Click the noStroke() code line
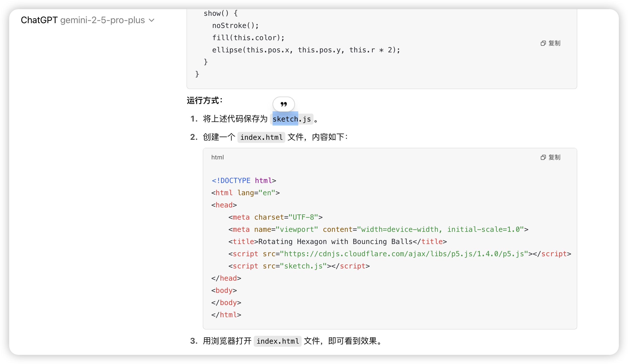The image size is (628, 364). (x=235, y=25)
